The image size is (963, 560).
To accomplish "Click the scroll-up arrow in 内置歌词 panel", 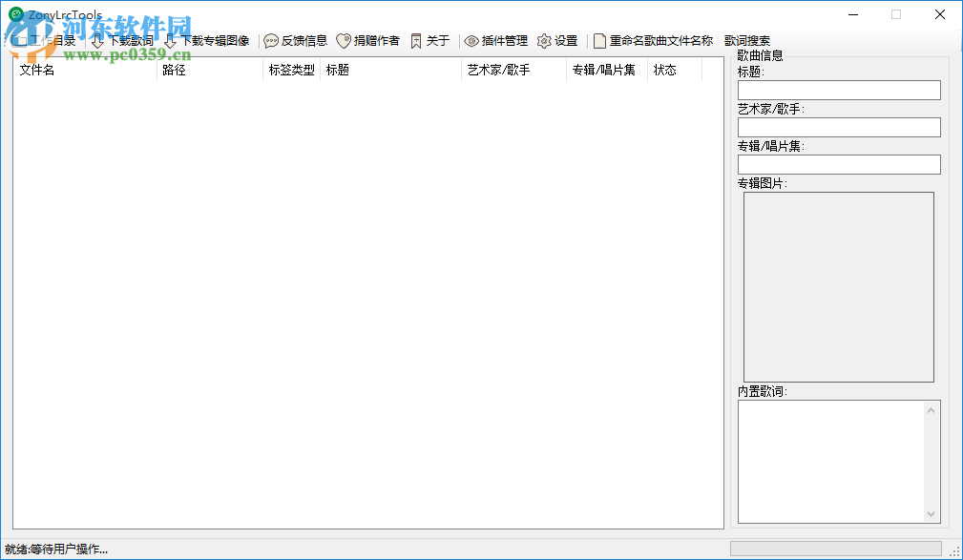I will click(932, 410).
